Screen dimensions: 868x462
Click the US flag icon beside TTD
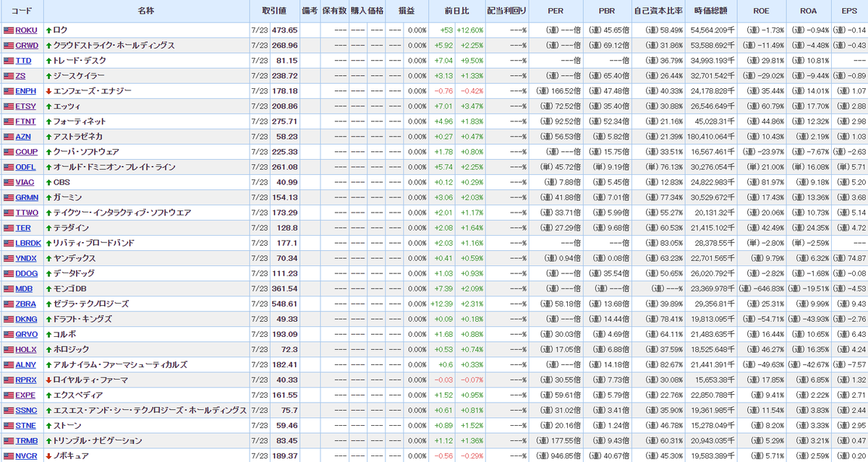[x=9, y=61]
